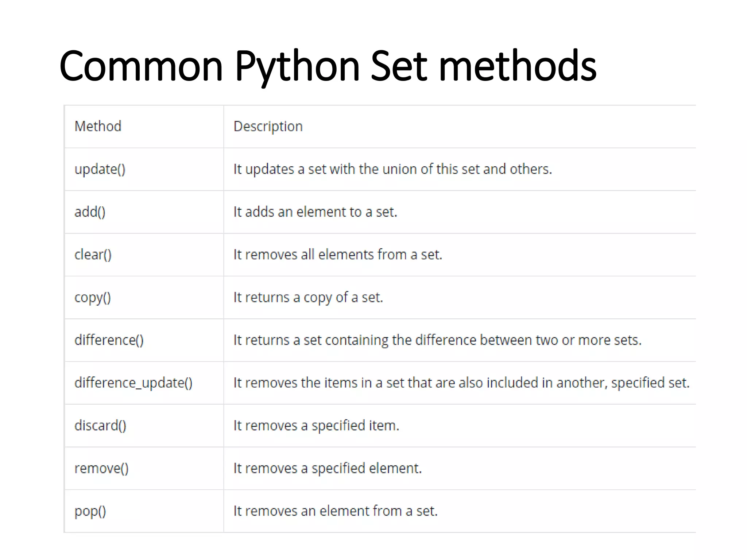Image resolution: width=747 pixels, height=560 pixels.
Task: Click the "It removes a specified item" description
Action: click(x=316, y=425)
